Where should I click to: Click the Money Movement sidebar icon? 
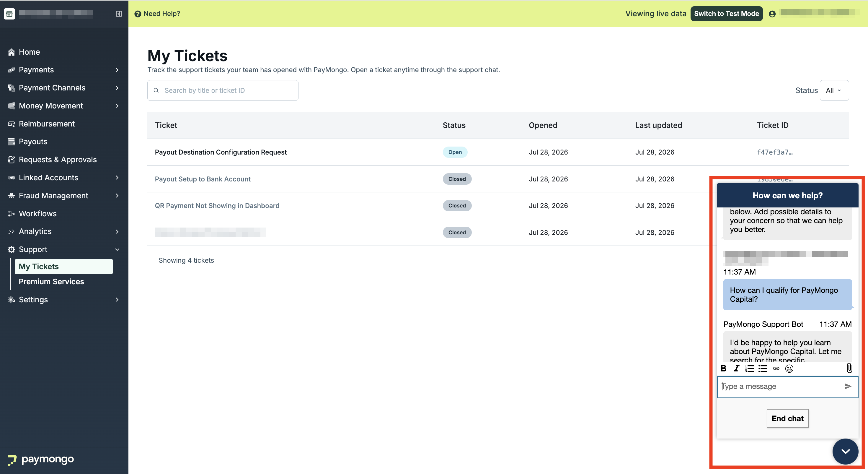click(x=12, y=105)
